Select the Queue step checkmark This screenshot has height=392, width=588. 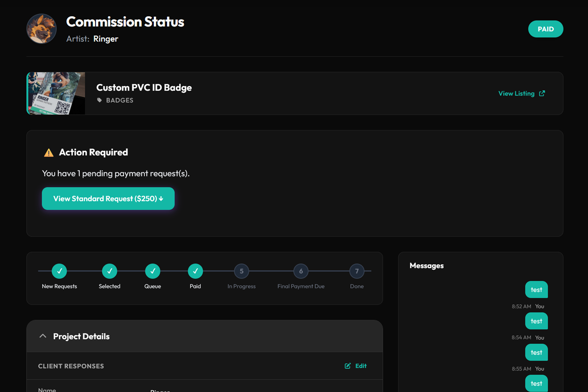(x=152, y=270)
